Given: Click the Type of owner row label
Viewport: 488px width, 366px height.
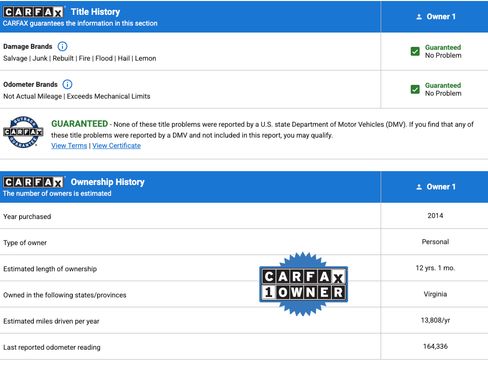Looking at the screenshot, I should click(x=25, y=243).
